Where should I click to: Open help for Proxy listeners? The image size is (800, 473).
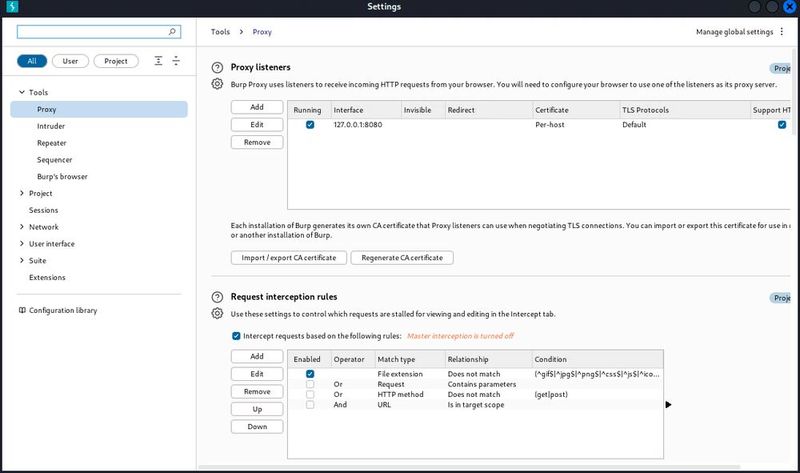(x=217, y=67)
